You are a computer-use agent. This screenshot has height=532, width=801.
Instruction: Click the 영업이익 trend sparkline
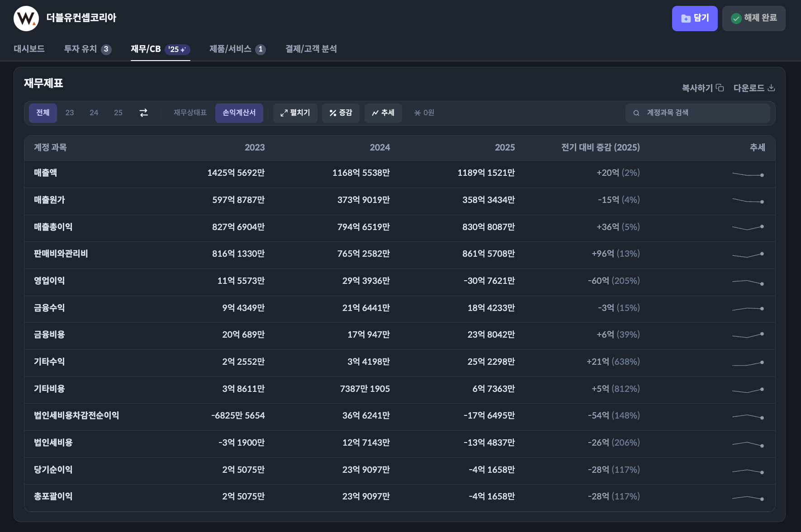pyautogui.click(x=748, y=282)
